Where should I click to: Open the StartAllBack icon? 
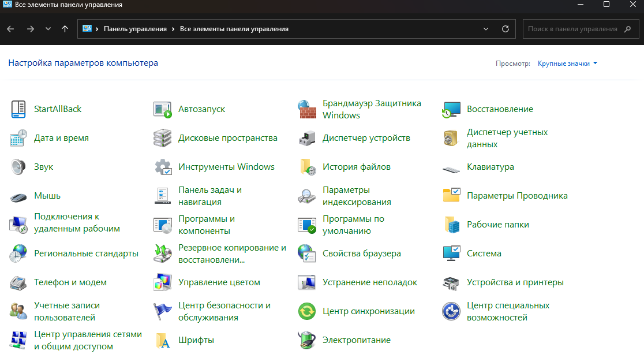tap(18, 109)
